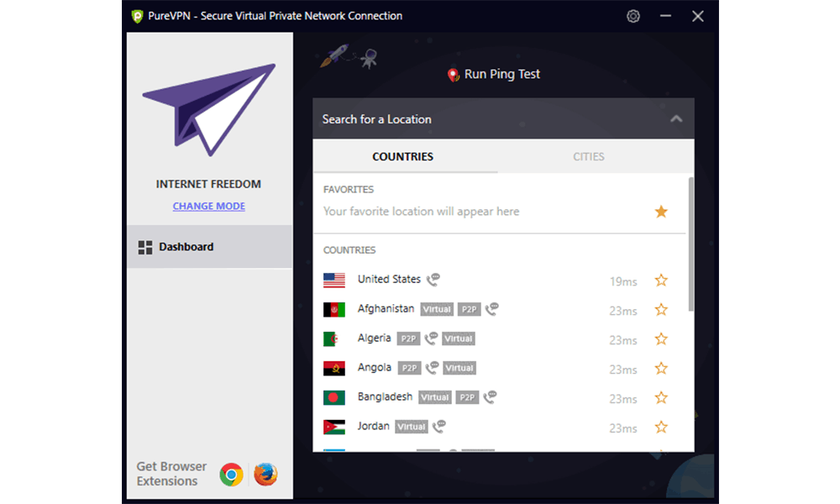Click the filled star in Favorites section

[661, 212]
